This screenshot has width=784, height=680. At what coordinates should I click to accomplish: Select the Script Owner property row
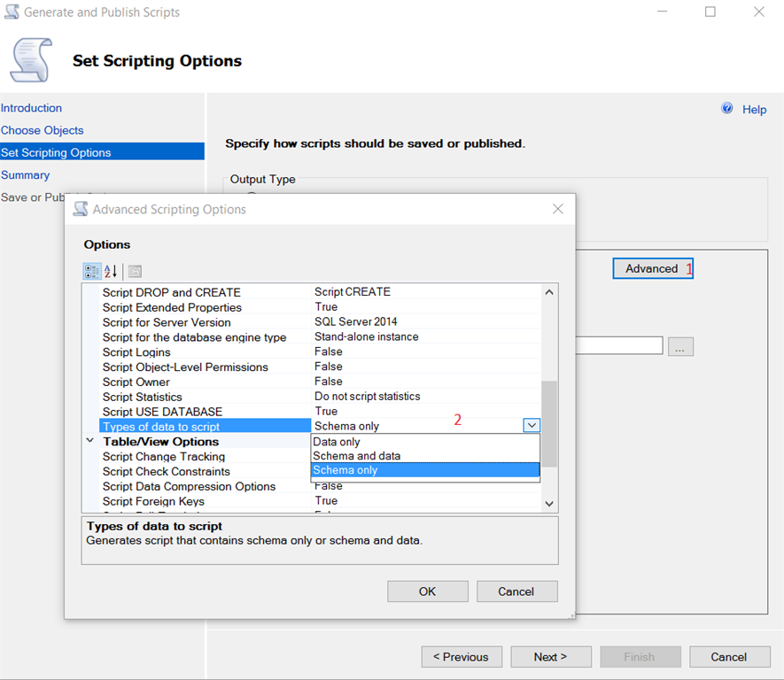click(136, 382)
